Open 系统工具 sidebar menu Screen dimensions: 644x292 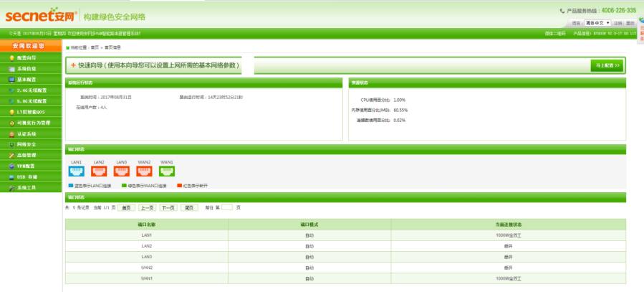31,187
